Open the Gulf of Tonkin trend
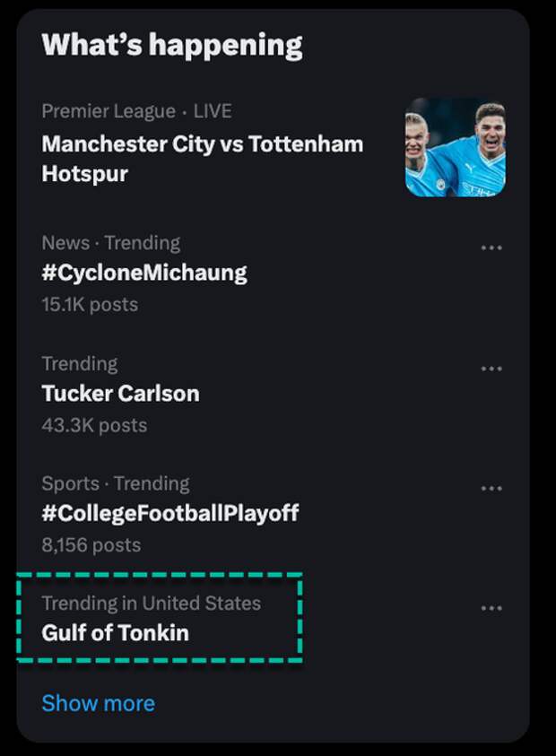This screenshot has height=756, width=556. point(116,632)
